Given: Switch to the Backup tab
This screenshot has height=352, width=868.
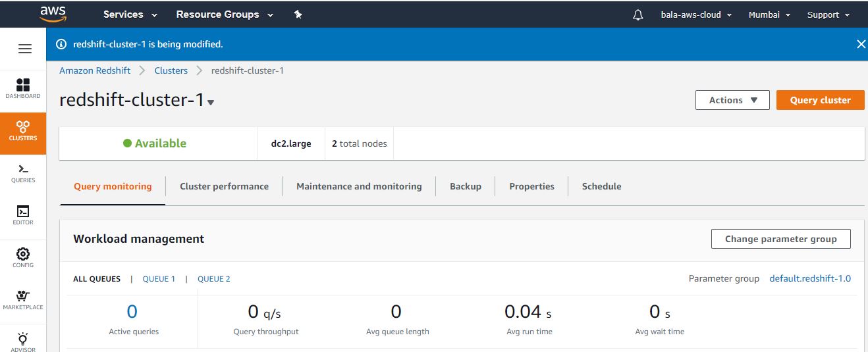Looking at the screenshot, I should [466, 186].
